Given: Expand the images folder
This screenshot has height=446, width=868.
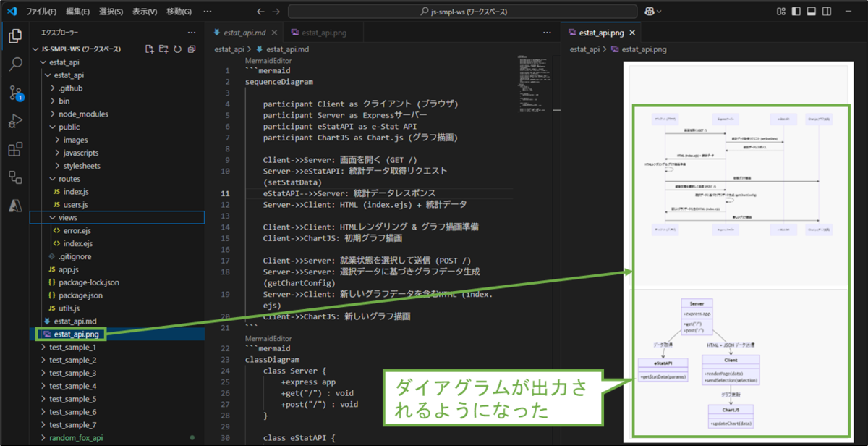Looking at the screenshot, I should coord(75,140).
